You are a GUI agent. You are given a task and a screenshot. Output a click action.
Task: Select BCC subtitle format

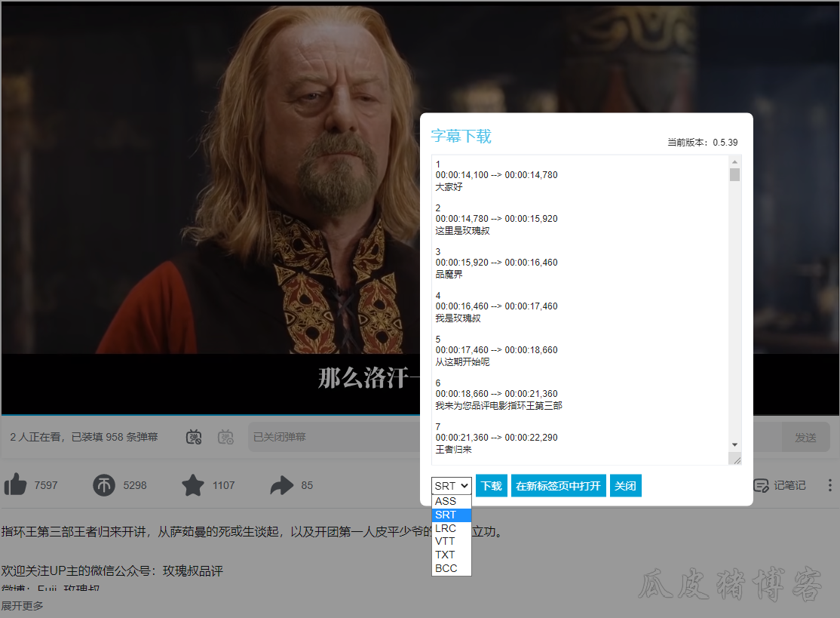click(451, 568)
